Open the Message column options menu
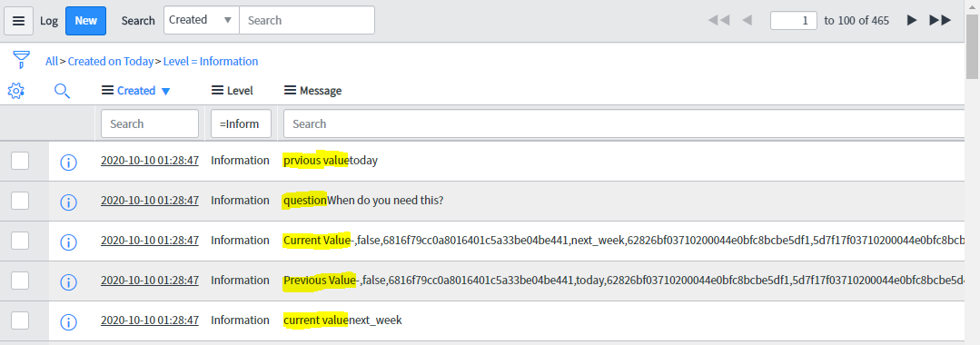980x345 pixels. click(x=290, y=91)
